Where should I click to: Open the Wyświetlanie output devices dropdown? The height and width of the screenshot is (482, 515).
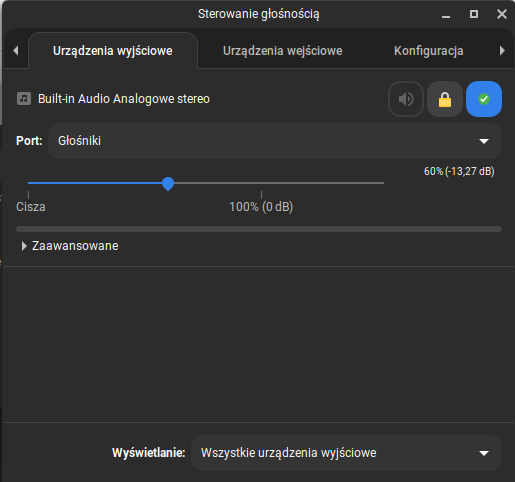pyautogui.click(x=346, y=453)
